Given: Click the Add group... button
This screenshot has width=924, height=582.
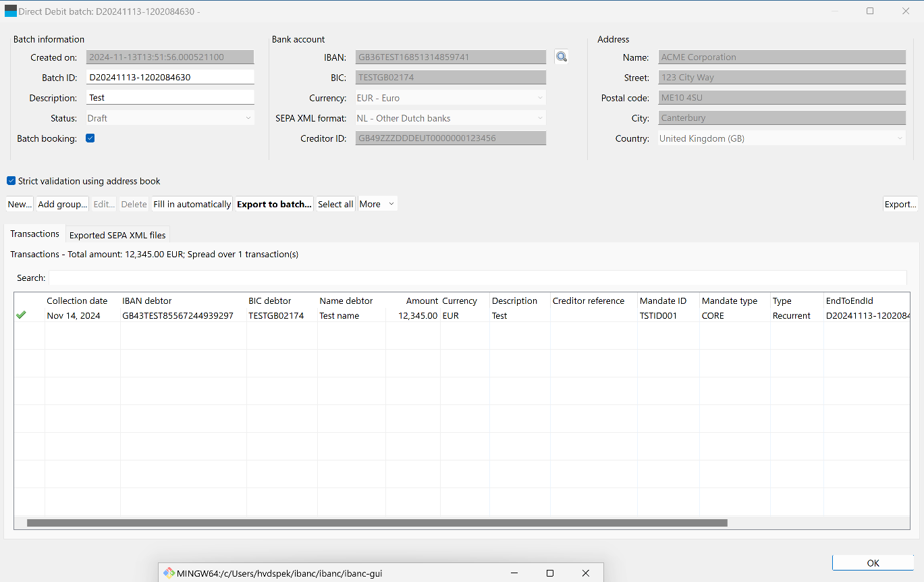Looking at the screenshot, I should pos(62,204).
